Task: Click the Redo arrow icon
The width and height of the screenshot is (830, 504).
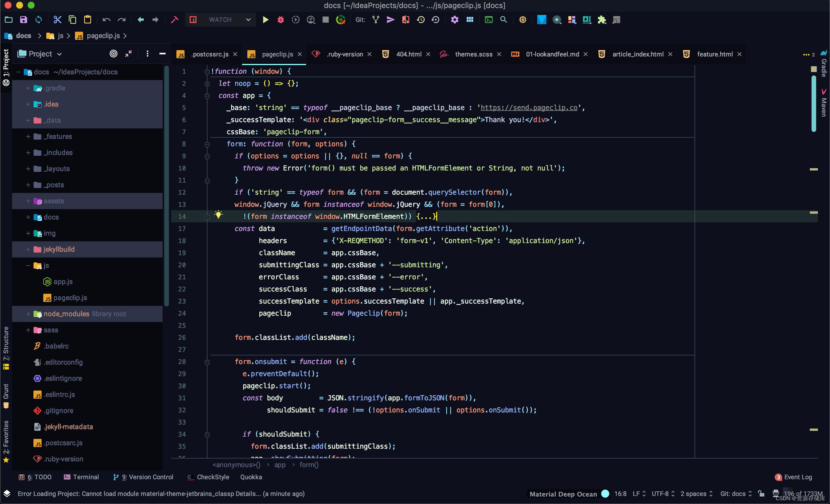Action: pyautogui.click(x=122, y=20)
